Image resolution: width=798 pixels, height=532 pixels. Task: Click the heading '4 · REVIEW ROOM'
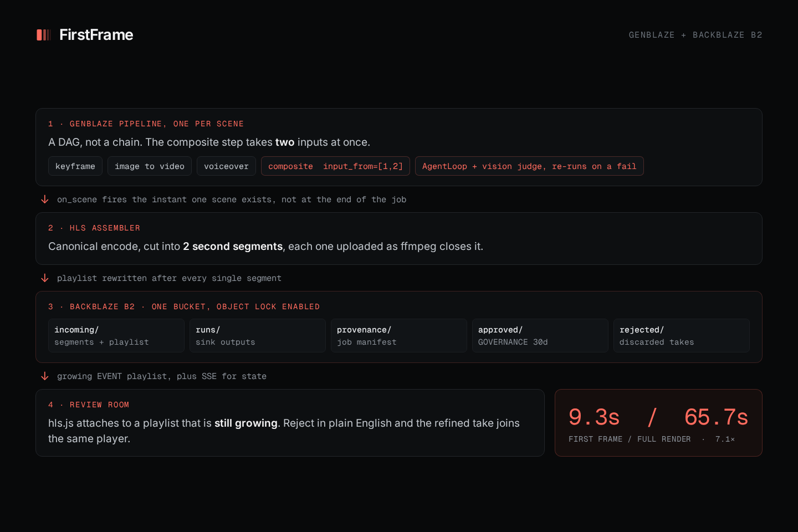[89, 405]
